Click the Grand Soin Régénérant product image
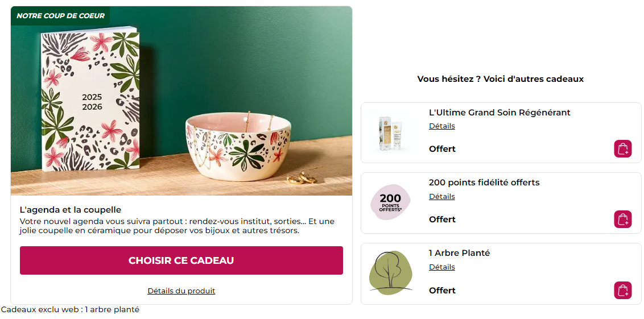Screen dimensions: 644x319 tap(390, 132)
